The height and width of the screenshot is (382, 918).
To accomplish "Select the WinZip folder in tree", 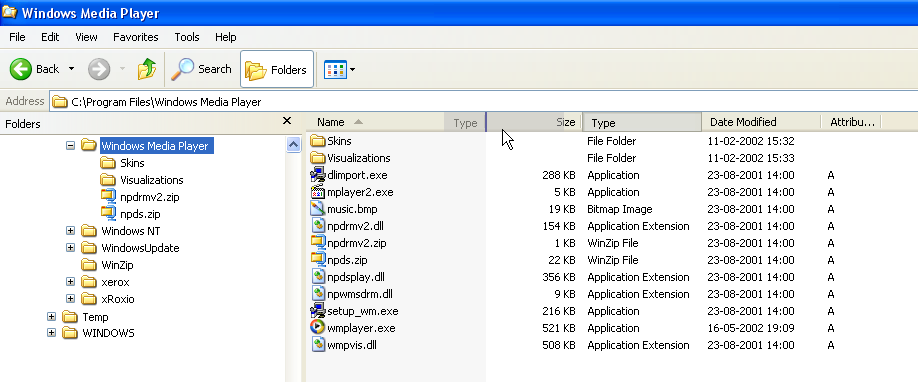I will [x=117, y=265].
